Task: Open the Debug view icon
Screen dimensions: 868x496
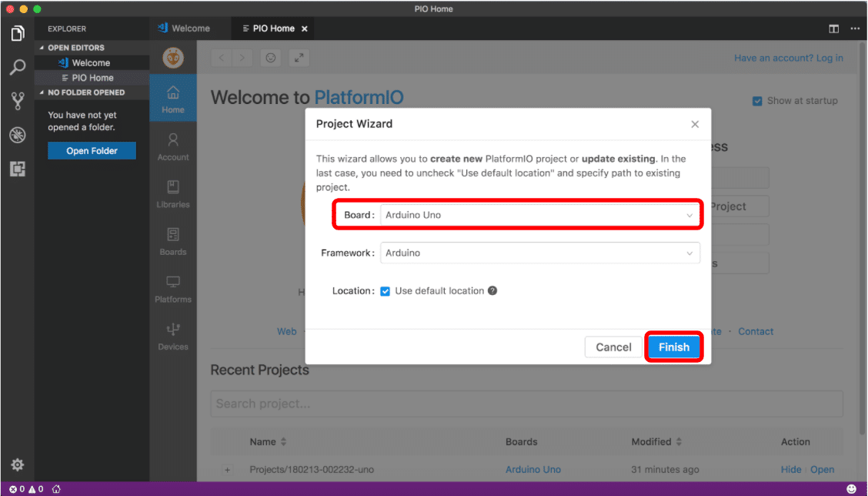Action: (x=17, y=135)
